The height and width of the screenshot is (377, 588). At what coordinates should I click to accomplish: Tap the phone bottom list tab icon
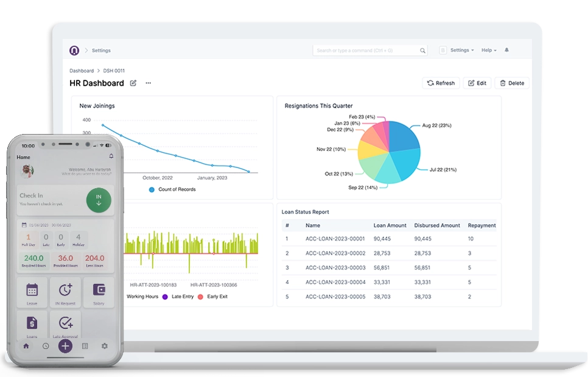click(x=85, y=346)
